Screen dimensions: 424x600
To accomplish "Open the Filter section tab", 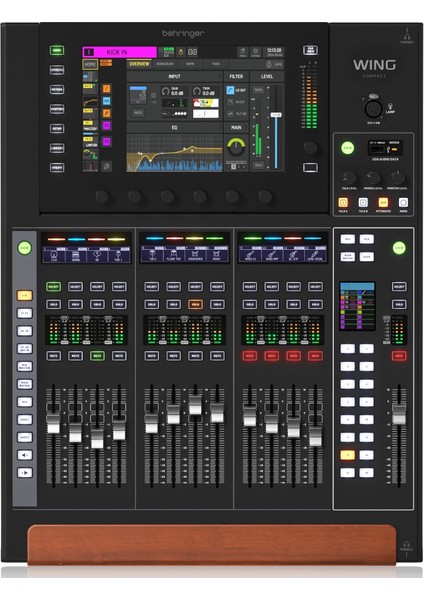I will pyautogui.click(x=236, y=77).
